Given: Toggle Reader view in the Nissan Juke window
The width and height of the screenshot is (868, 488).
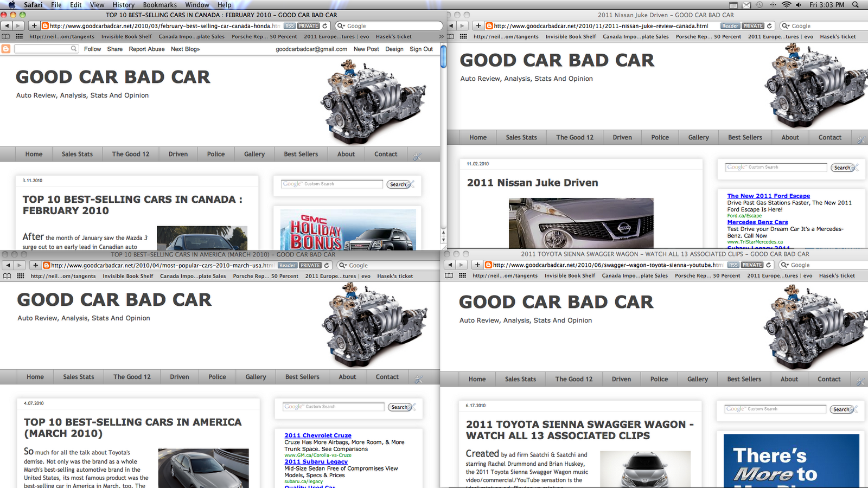Looking at the screenshot, I should (730, 25).
